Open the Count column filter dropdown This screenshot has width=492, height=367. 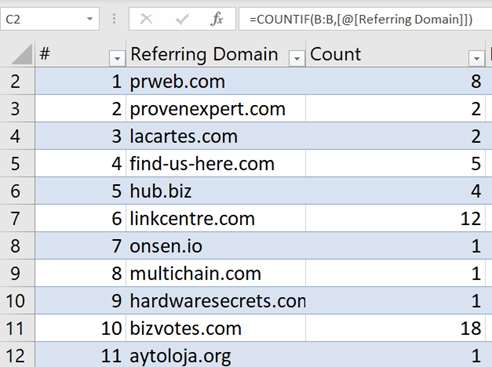tap(476, 58)
